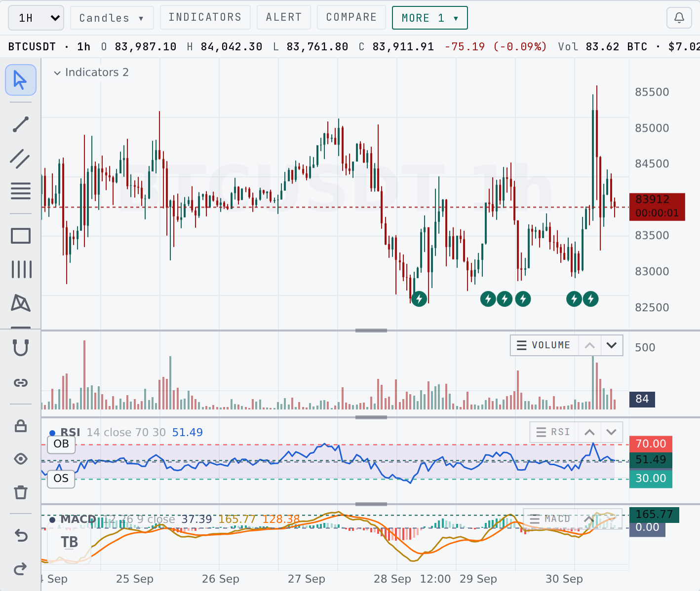Select the parallel channel tool

tap(21, 159)
